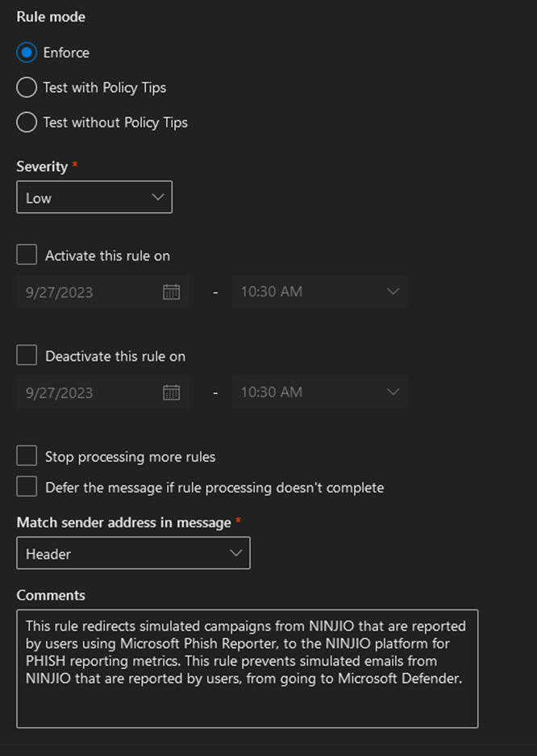537x756 pixels.
Task: Open the Match sender address Header dropdown
Action: tap(133, 554)
